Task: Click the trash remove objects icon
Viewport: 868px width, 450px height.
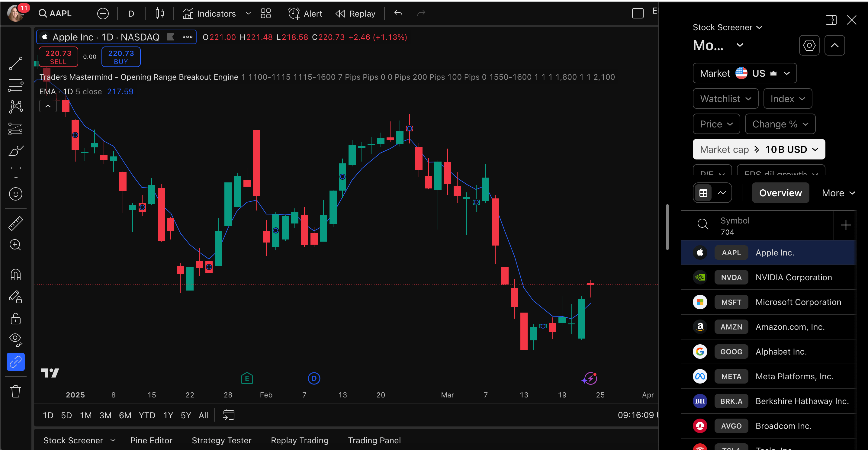Action: [x=16, y=391]
